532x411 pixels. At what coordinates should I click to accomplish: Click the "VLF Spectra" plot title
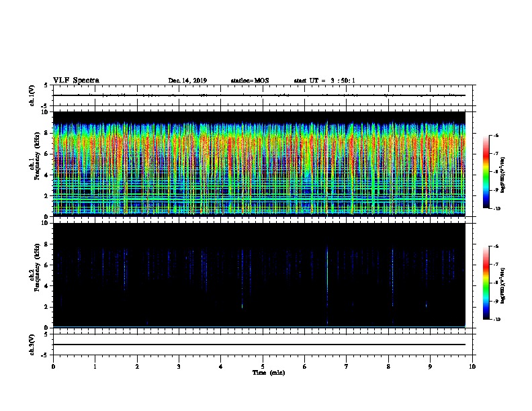tap(76, 81)
